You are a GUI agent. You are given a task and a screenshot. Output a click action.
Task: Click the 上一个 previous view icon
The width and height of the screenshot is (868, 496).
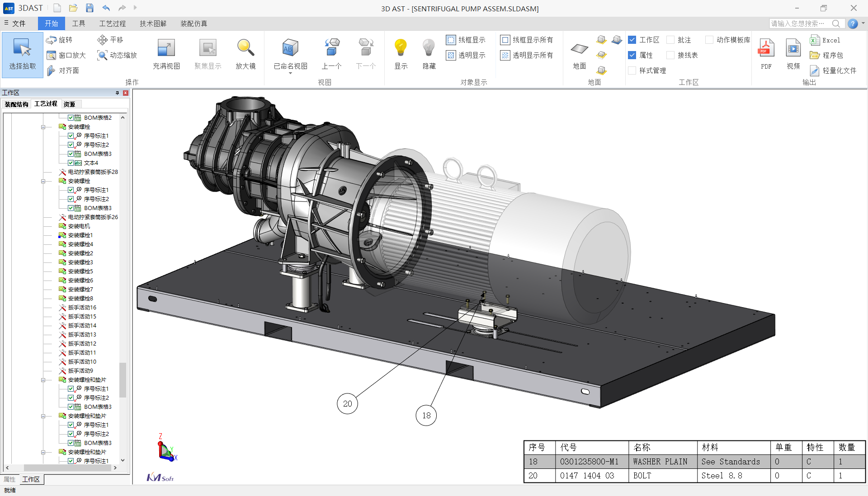(331, 48)
